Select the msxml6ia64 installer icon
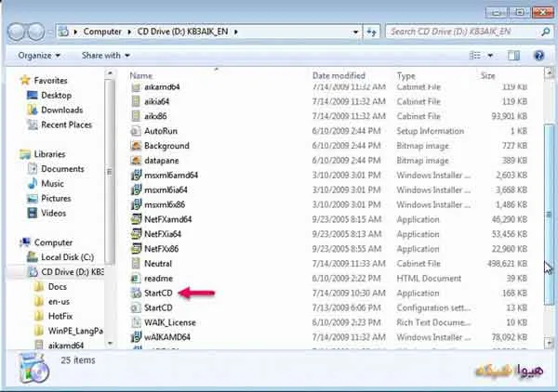This screenshot has height=392, width=558. click(136, 189)
